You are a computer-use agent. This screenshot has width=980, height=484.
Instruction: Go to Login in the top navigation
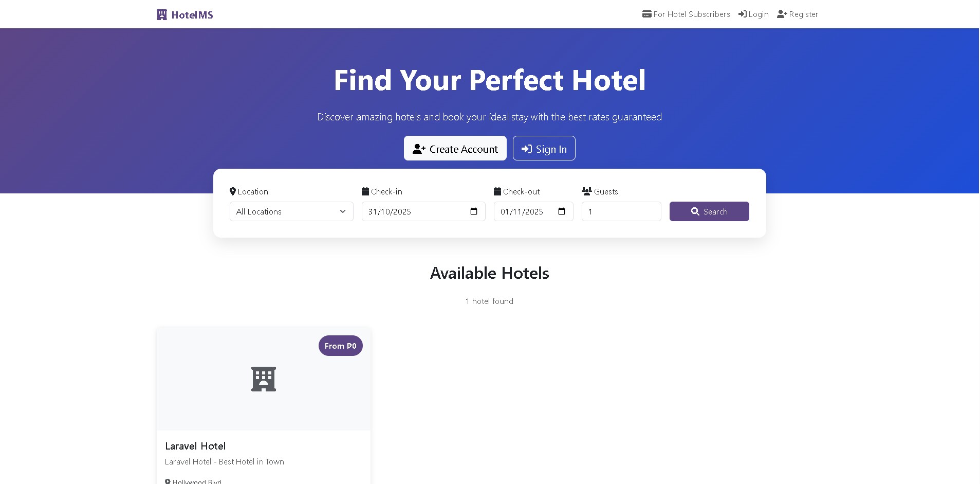[x=758, y=14]
